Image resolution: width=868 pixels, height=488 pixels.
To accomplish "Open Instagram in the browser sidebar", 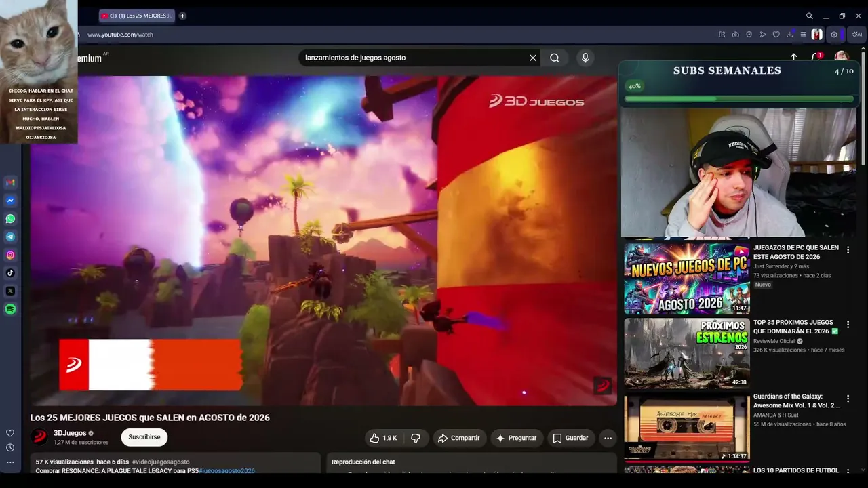I will pos(10,255).
